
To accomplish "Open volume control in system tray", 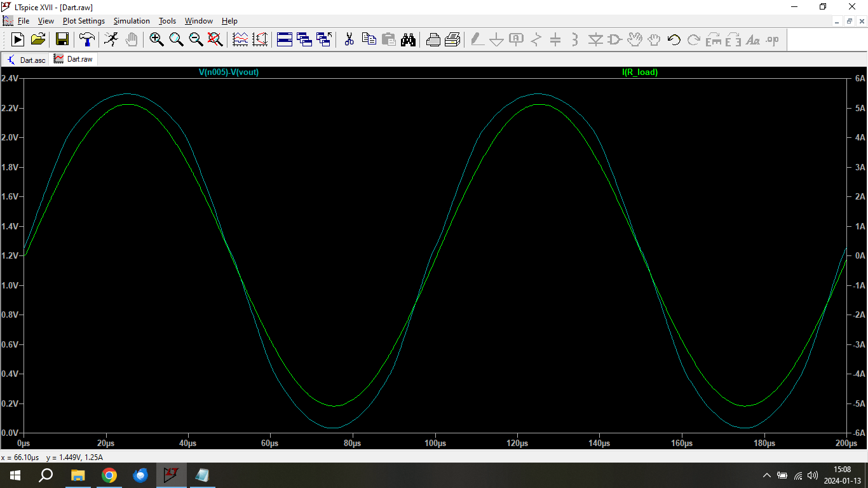I will 813,475.
